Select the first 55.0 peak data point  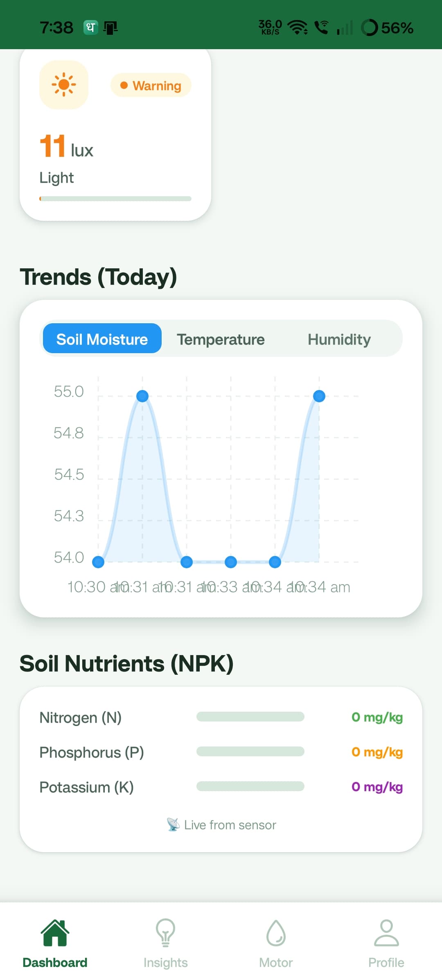[142, 396]
